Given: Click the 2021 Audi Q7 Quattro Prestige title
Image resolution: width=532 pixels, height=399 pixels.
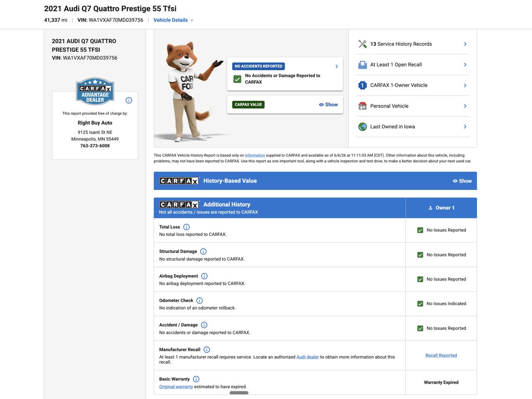Looking at the screenshot, I should pos(110,8).
